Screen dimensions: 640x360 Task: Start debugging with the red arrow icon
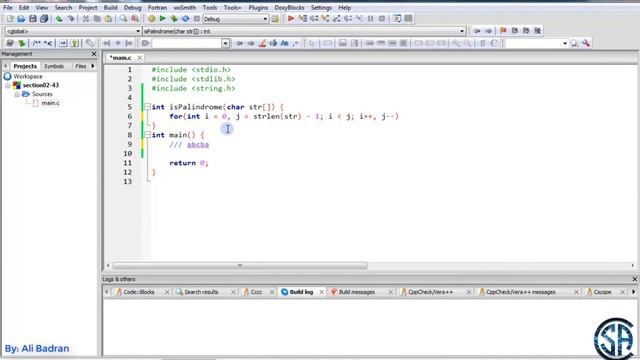(x=291, y=19)
